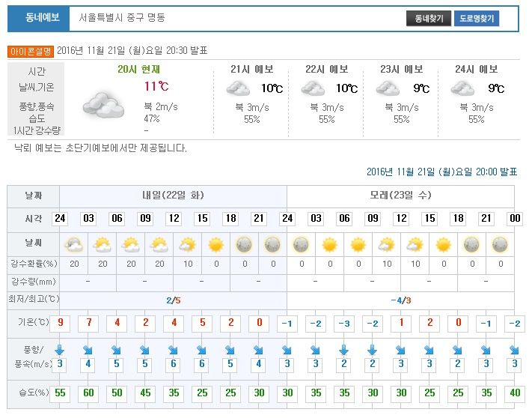Click tomorrow's 15시 sunny weather icon
This screenshot has width=532, height=418.
(215, 244)
